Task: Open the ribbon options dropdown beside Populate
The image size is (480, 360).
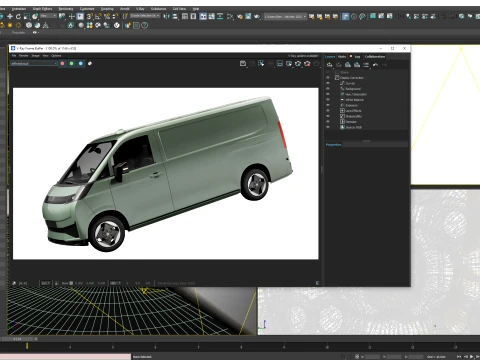Action: click(36, 32)
